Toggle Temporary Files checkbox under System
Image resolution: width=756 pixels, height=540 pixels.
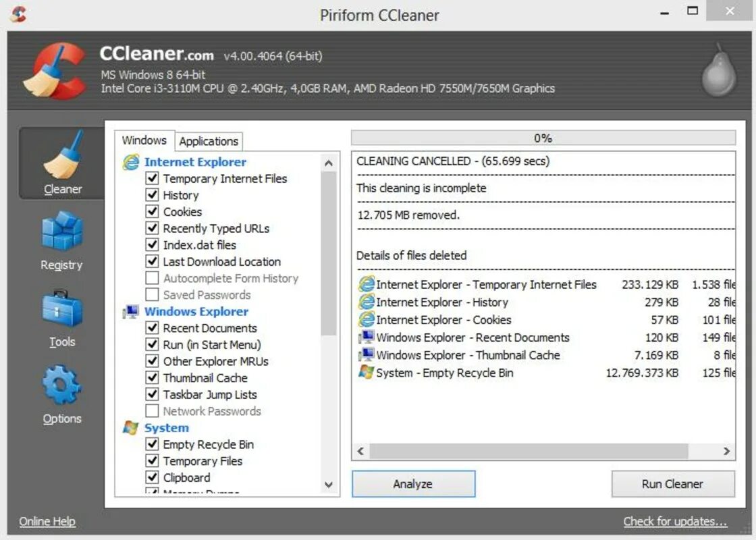pyautogui.click(x=152, y=460)
